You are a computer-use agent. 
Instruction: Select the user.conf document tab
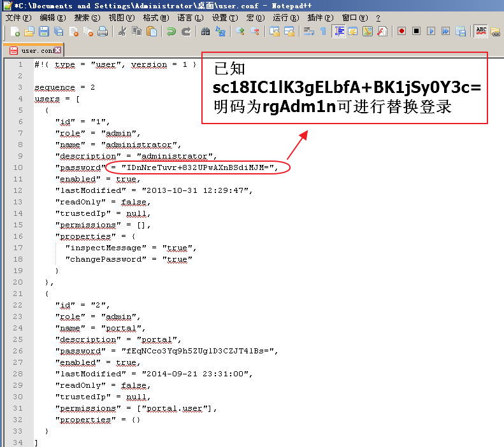click(x=33, y=50)
